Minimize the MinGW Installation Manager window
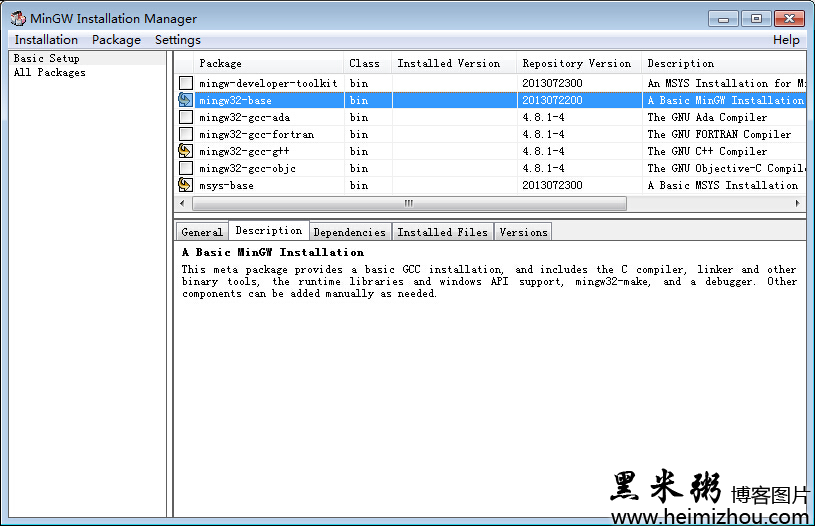This screenshot has height=526, width=815. click(724, 19)
